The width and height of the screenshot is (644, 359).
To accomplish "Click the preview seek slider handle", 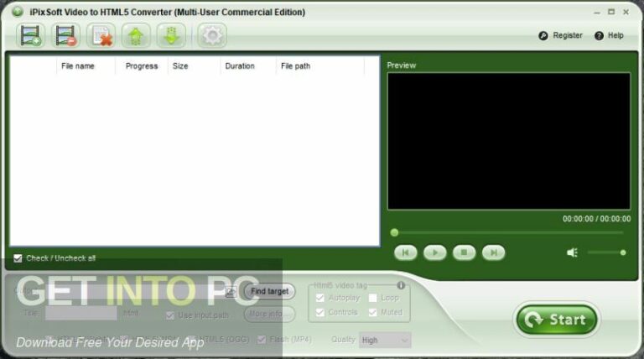I will tap(394, 233).
